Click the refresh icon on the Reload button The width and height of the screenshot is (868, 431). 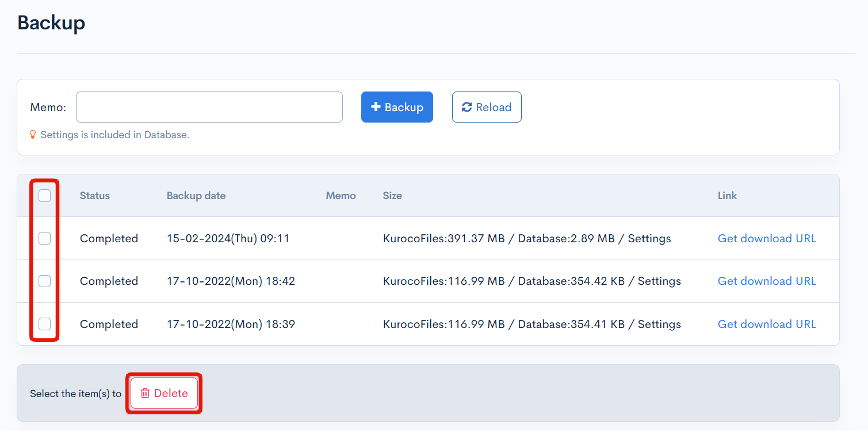(467, 106)
